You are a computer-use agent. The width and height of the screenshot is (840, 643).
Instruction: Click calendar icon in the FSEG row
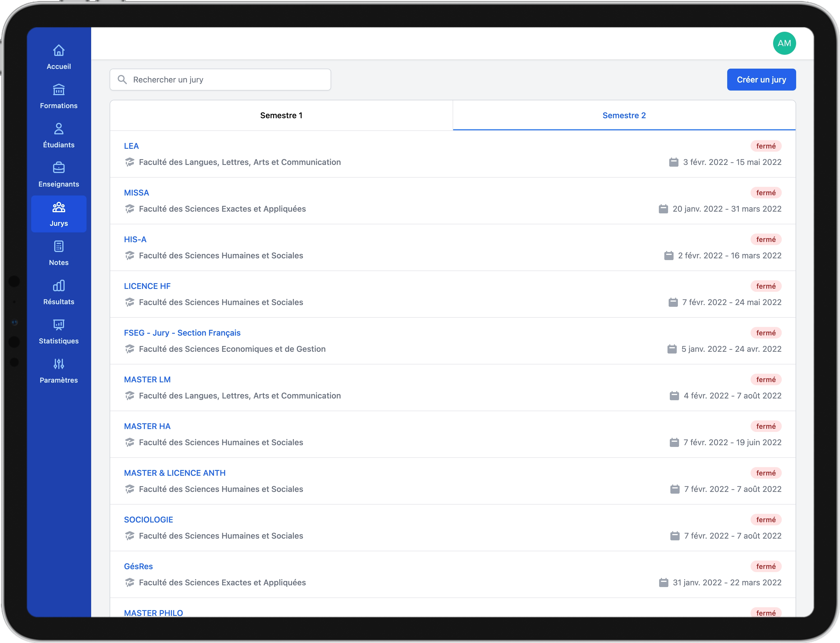tap(672, 349)
